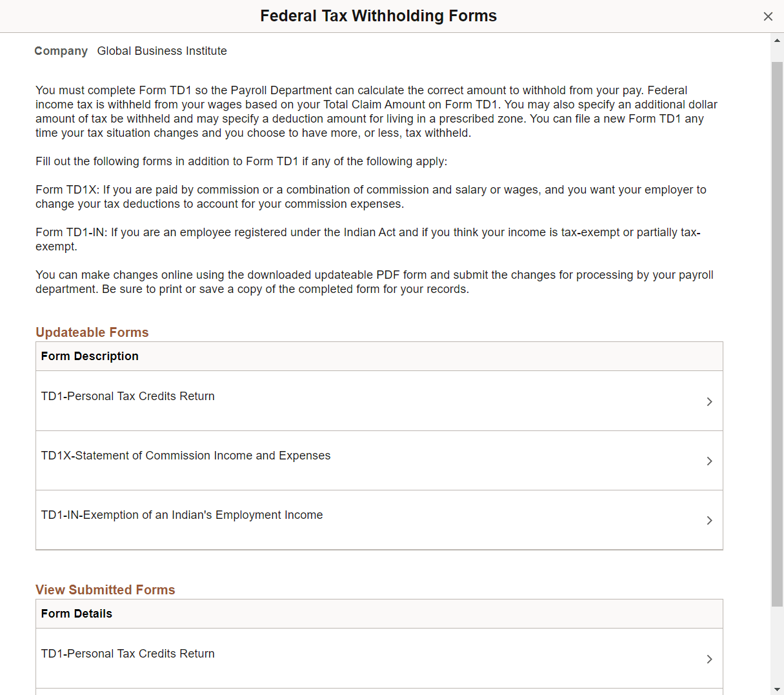Screen dimensions: 784x695
Task: Open the TD1-IN Indian employment income exemption form
Action: (182, 514)
